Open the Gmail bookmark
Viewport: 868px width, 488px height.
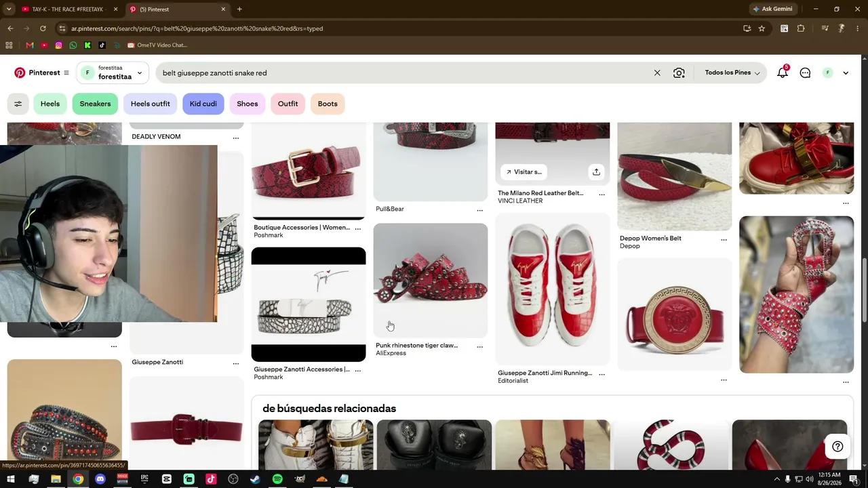[29, 45]
